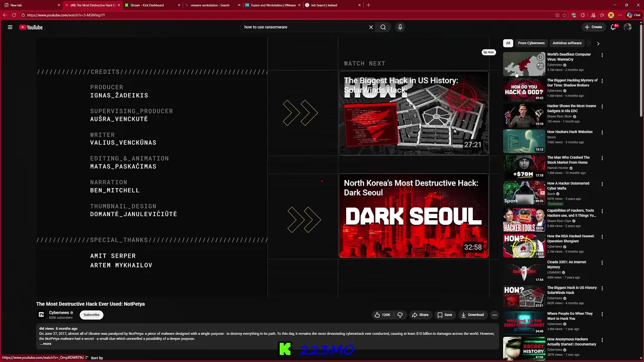Open the YouTube account avatar menu
This screenshot has height=362, width=644.
[627, 27]
